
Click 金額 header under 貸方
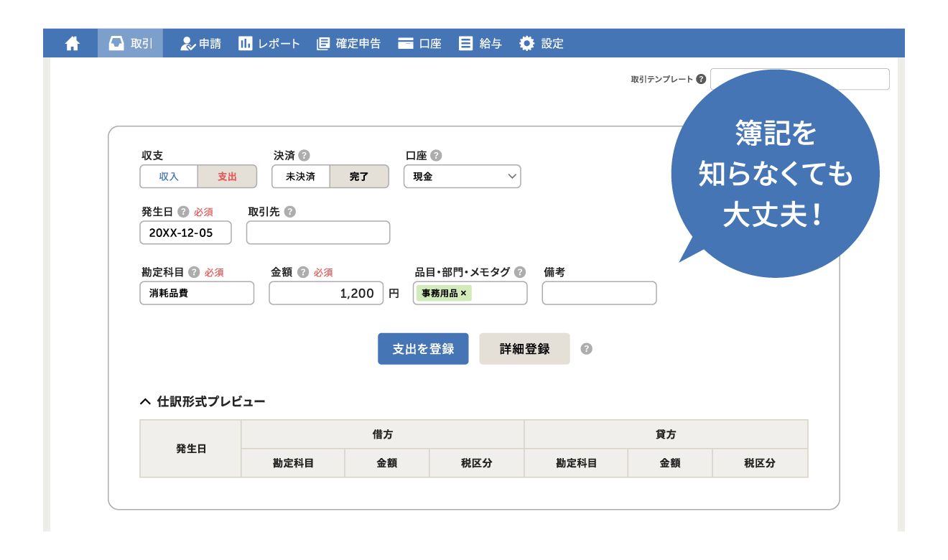(670, 463)
